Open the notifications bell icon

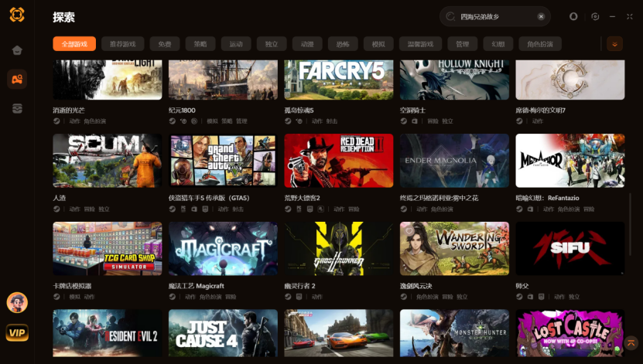[573, 16]
